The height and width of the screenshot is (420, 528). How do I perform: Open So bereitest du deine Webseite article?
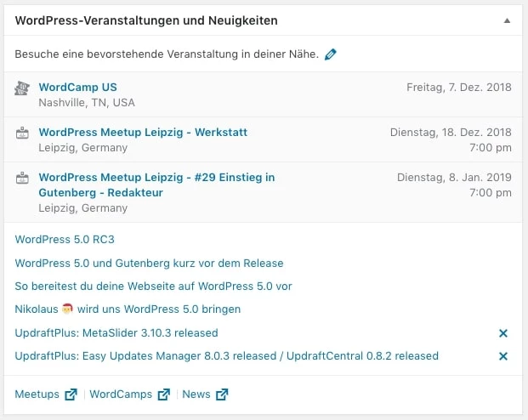point(153,287)
